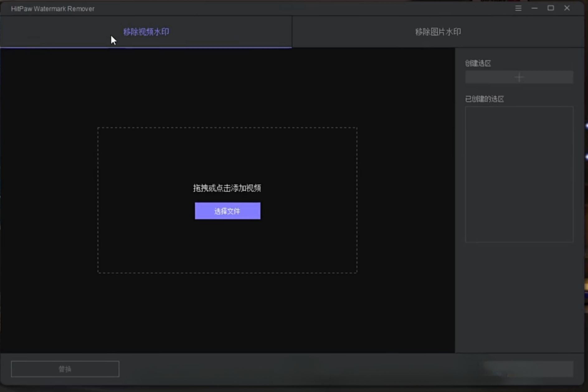Close the HitPaw Watermark Remover window
Viewport: 588px width, 392px height.
click(x=567, y=8)
